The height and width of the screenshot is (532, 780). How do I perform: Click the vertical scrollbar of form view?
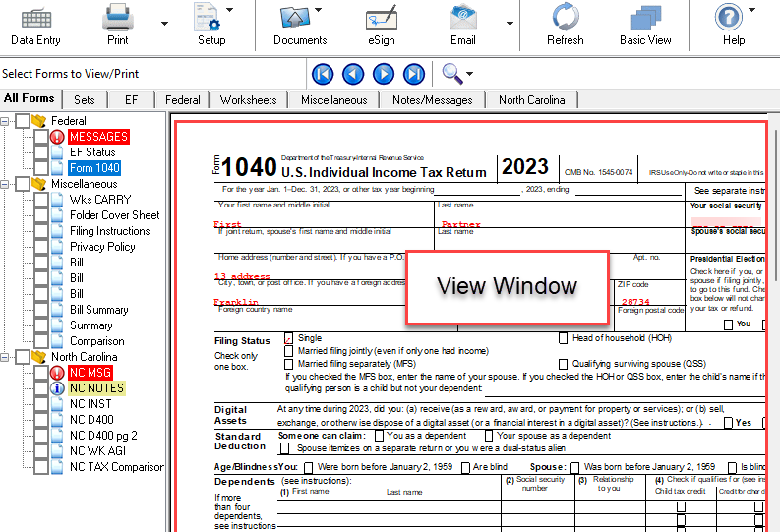pos(774,295)
